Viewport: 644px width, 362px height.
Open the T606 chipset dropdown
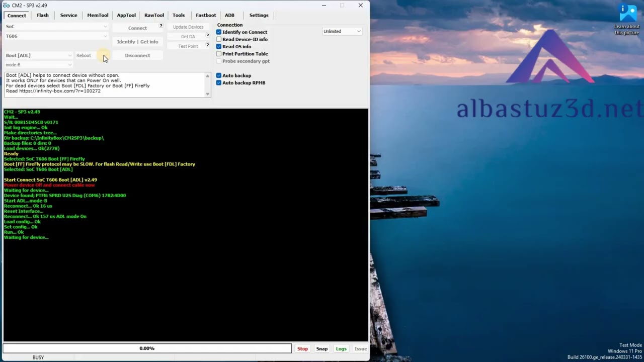[x=56, y=36]
